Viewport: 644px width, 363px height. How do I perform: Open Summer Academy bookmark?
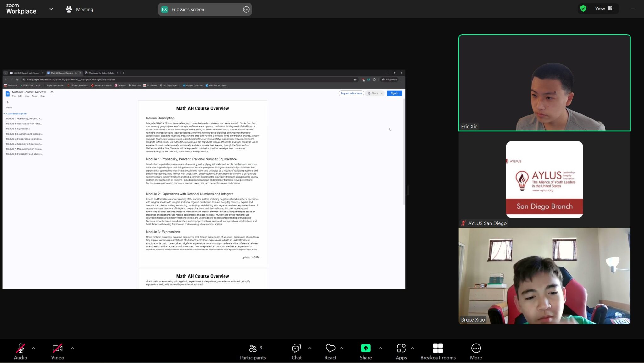[x=102, y=85]
